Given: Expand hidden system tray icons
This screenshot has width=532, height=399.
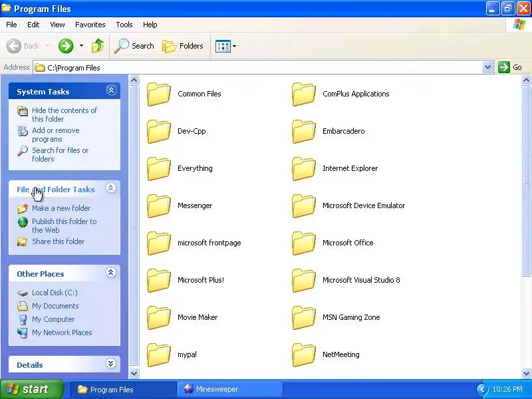Looking at the screenshot, I should coord(482,390).
